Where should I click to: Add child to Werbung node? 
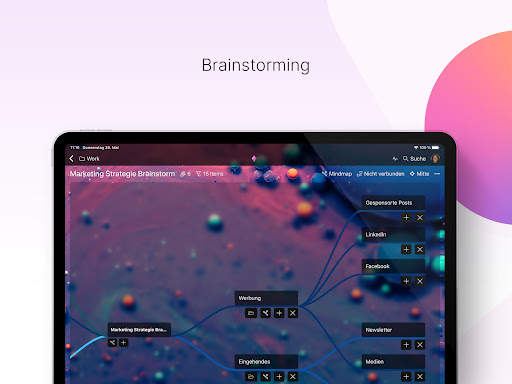(x=279, y=313)
